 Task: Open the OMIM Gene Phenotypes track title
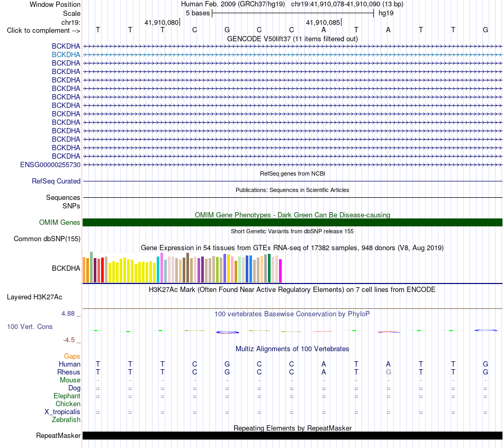(292, 215)
